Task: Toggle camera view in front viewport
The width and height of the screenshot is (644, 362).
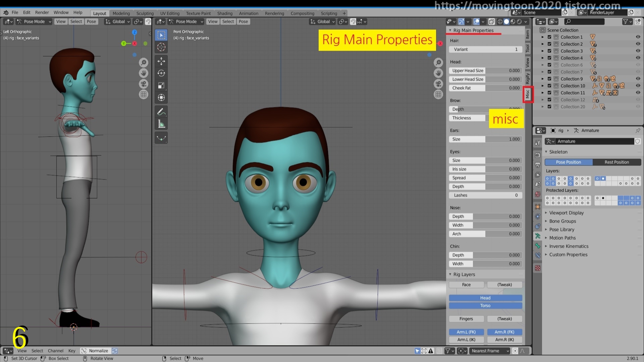Action: (x=438, y=83)
